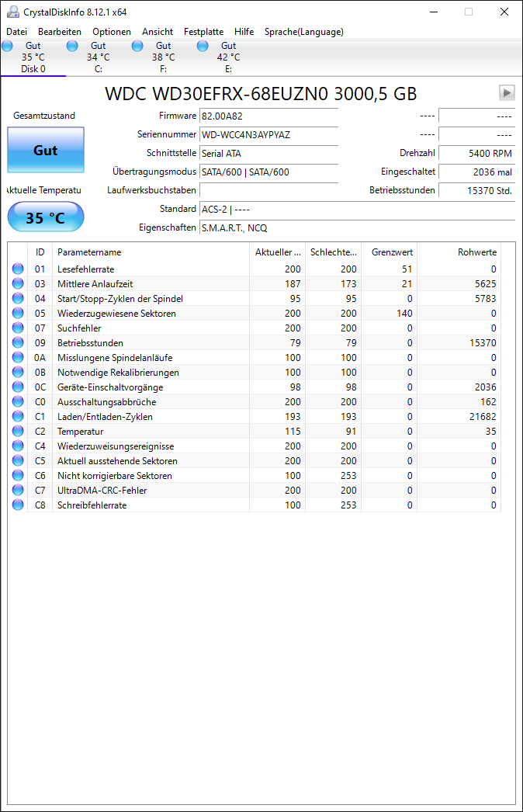This screenshot has height=812, width=523.
Task: Click the Parametername column header
Action: pyautogui.click(x=151, y=252)
